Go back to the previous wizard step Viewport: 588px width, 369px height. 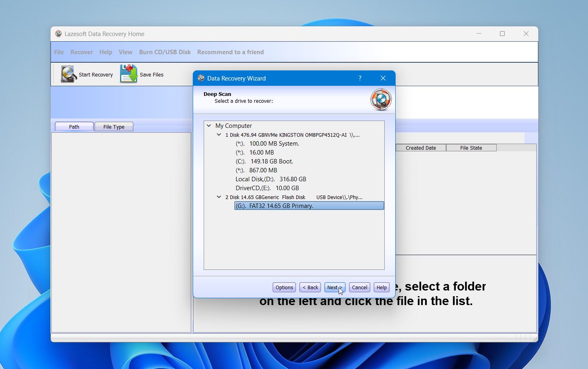point(310,287)
